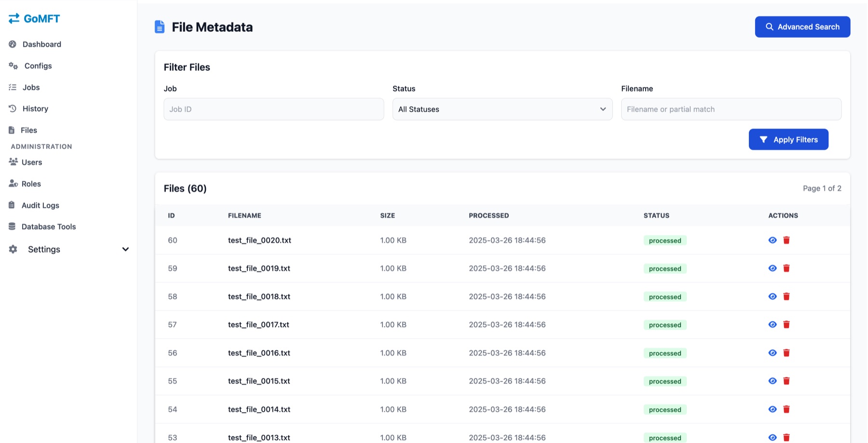Viewport: 868px width, 443px height.
Task: Focus the Job ID input field
Action: click(x=274, y=109)
